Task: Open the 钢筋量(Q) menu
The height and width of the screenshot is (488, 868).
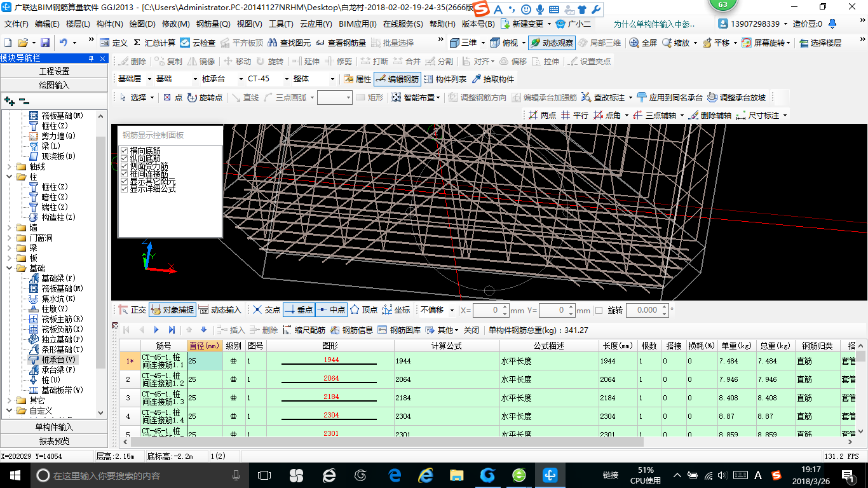Action: 214,24
